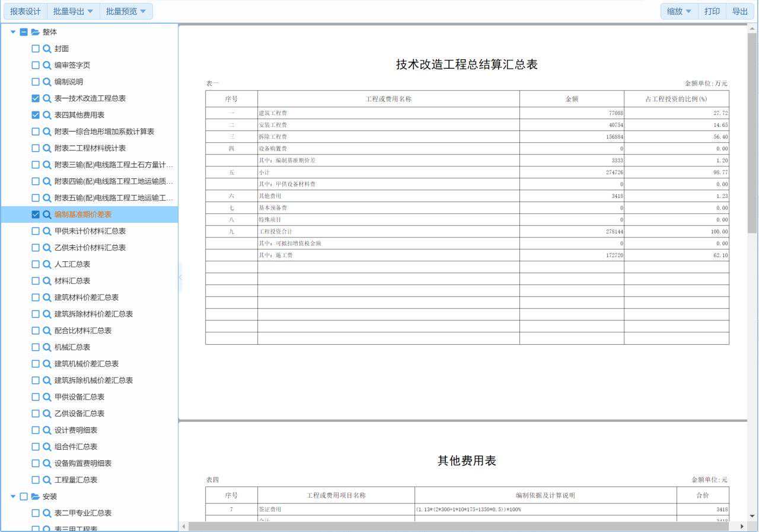Uncheck the 表四其他费用表 checkbox
The height and width of the screenshot is (532, 759).
click(36, 115)
